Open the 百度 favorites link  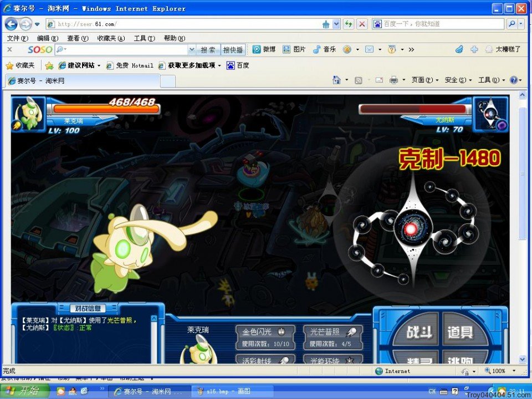(x=238, y=65)
